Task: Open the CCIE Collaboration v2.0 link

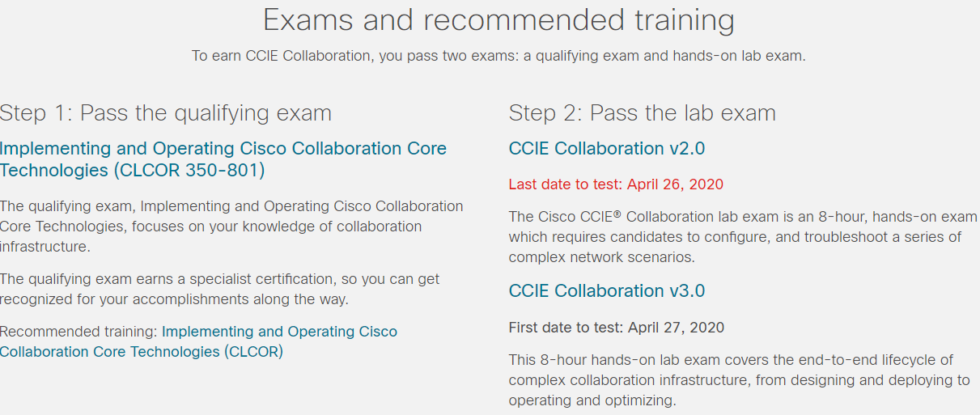Action: (607, 149)
